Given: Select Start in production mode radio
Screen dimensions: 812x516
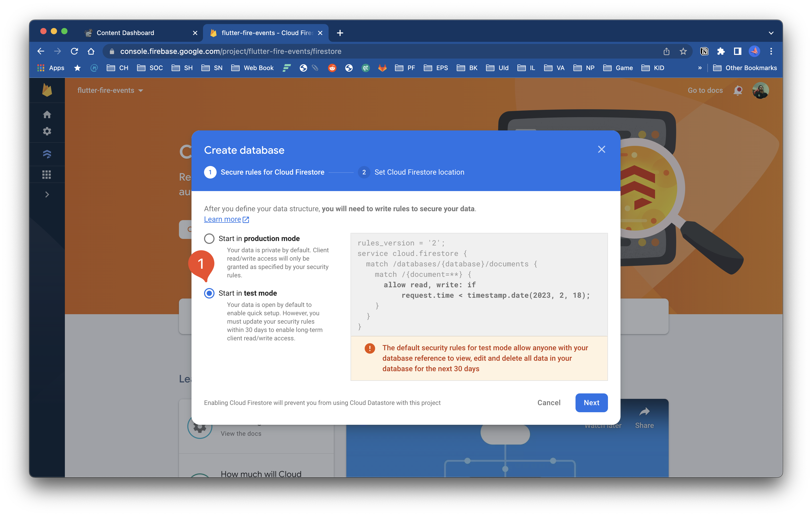Looking at the screenshot, I should click(x=209, y=239).
